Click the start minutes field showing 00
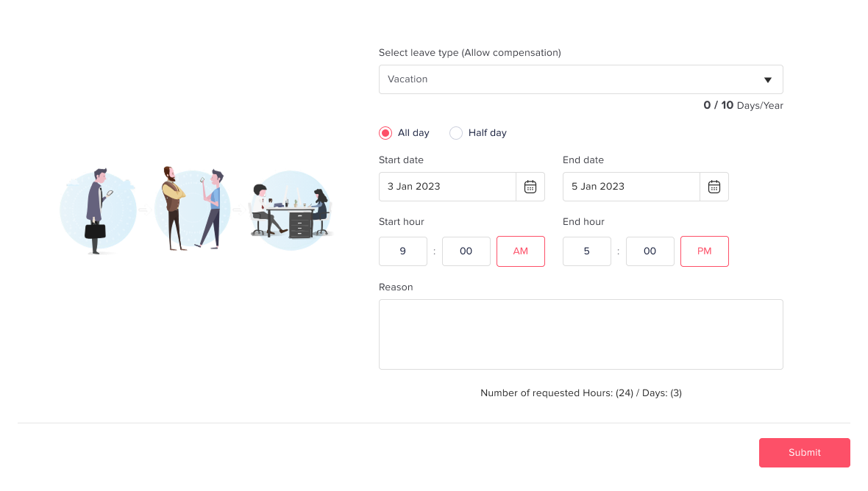The height and width of the screenshot is (491, 868). [x=466, y=251]
